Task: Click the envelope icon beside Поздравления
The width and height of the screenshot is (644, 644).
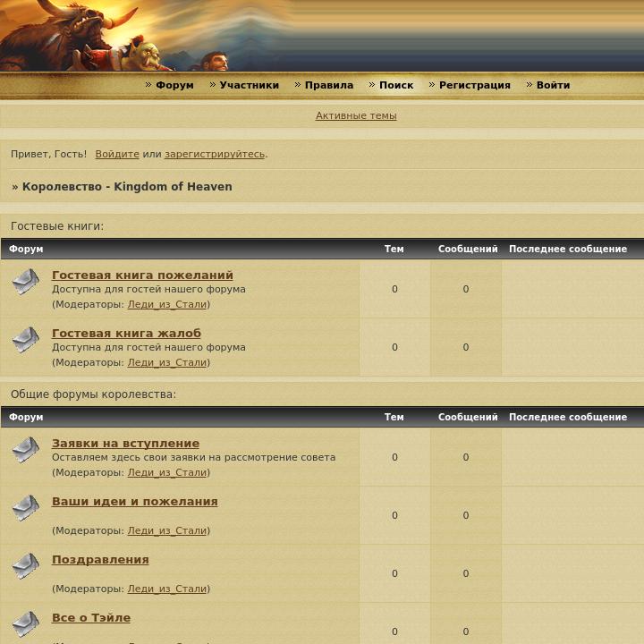Action: pos(25,566)
